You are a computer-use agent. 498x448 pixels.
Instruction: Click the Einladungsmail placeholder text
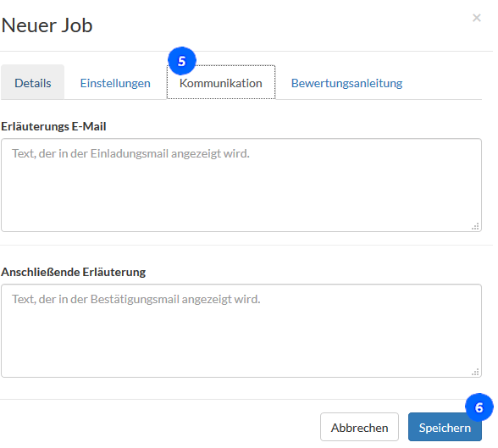(130, 153)
